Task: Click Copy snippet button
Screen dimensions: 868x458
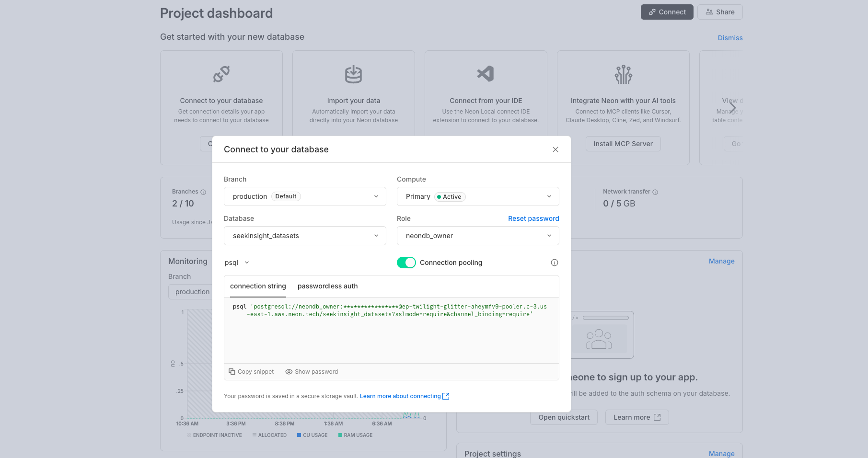Action: 251,372
